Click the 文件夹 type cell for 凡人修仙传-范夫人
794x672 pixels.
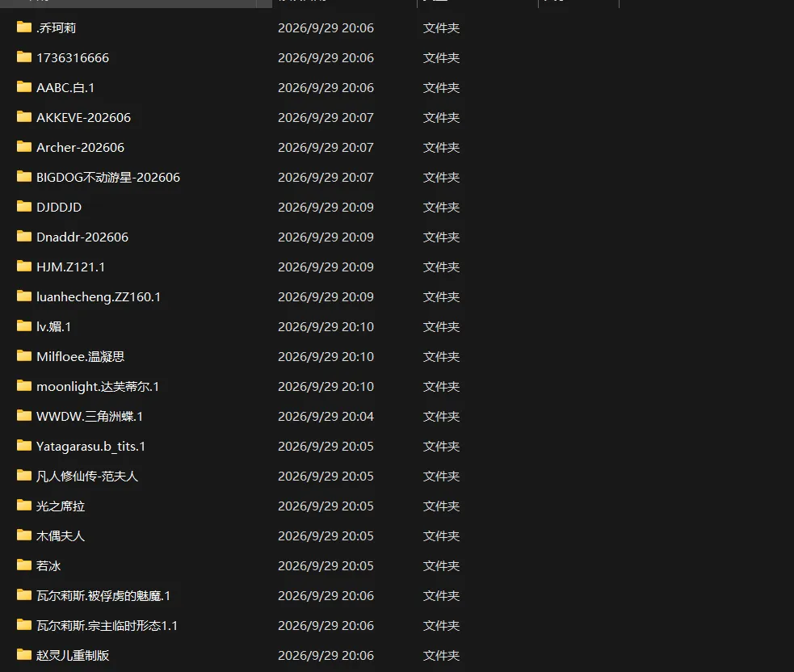click(x=441, y=476)
